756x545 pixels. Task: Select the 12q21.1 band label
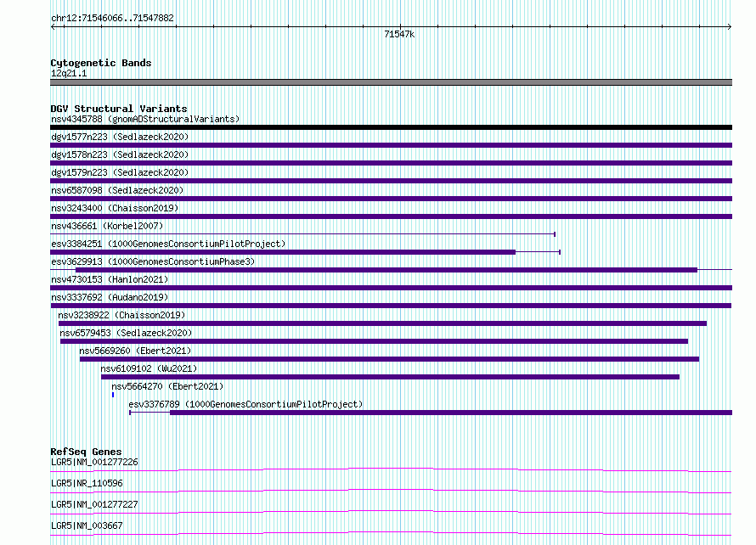point(69,73)
